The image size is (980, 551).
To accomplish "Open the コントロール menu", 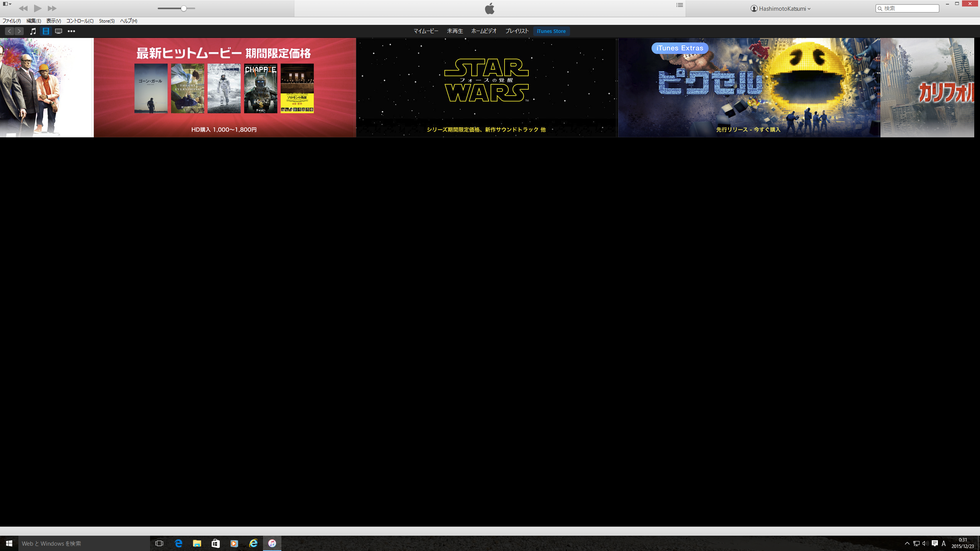I will (x=80, y=21).
